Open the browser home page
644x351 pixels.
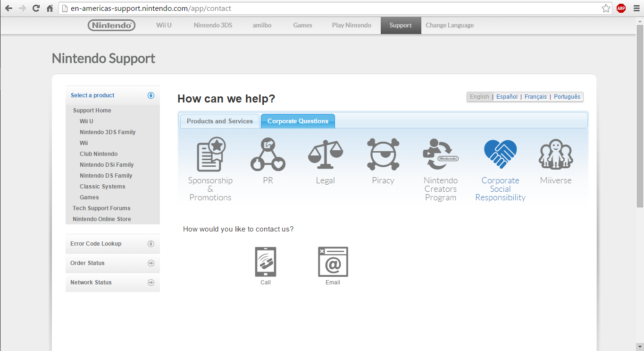pyautogui.click(x=50, y=8)
